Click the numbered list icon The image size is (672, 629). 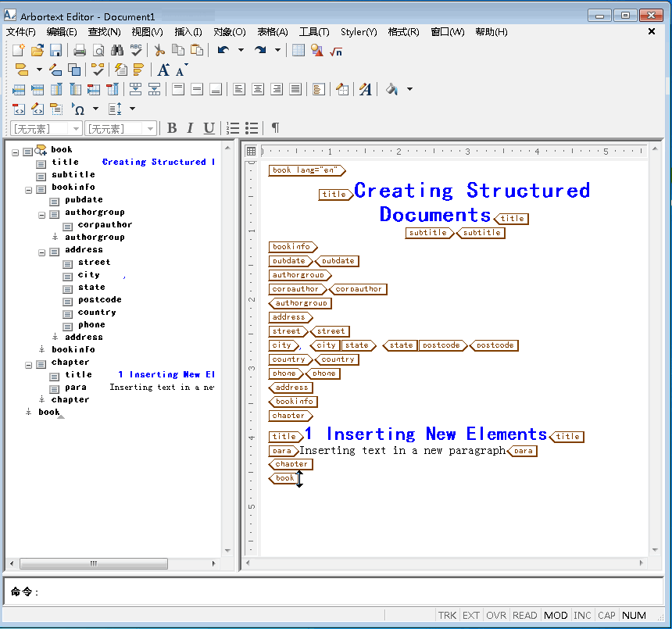pos(233,128)
